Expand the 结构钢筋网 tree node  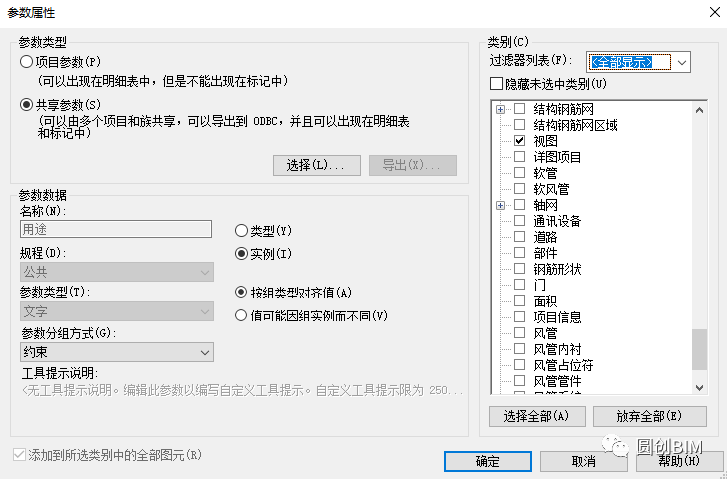tap(500, 109)
